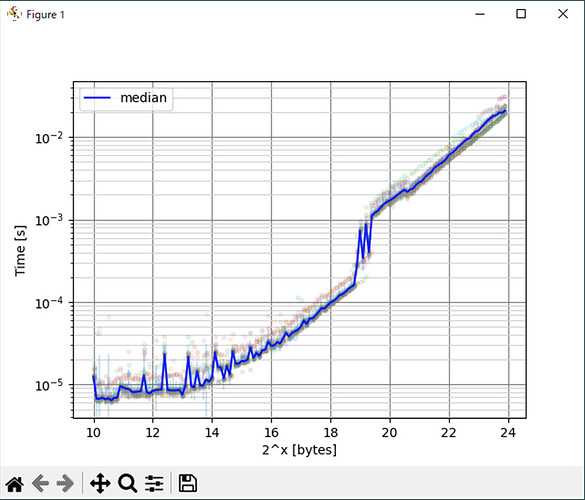Close the Figure 1 window
This screenshot has height=500, width=585.
click(x=563, y=14)
